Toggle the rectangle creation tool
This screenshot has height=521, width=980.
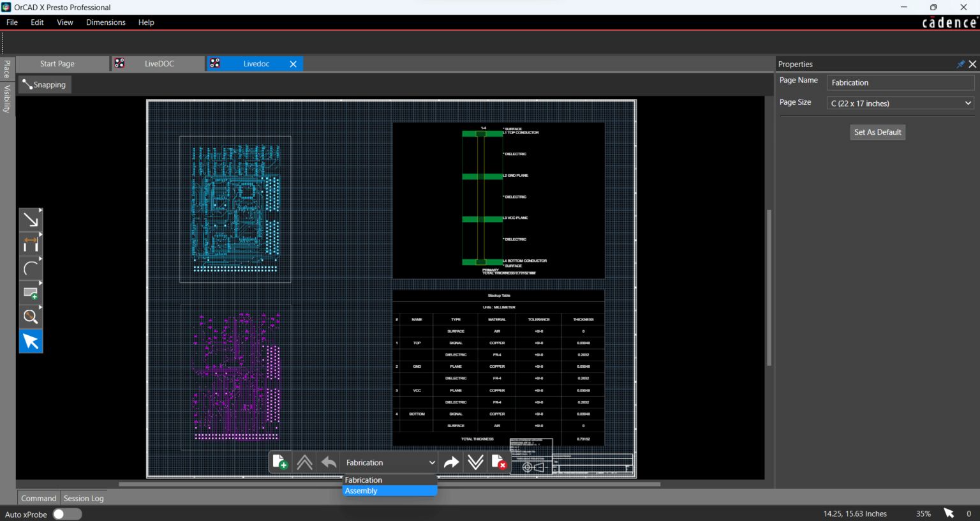[30, 292]
